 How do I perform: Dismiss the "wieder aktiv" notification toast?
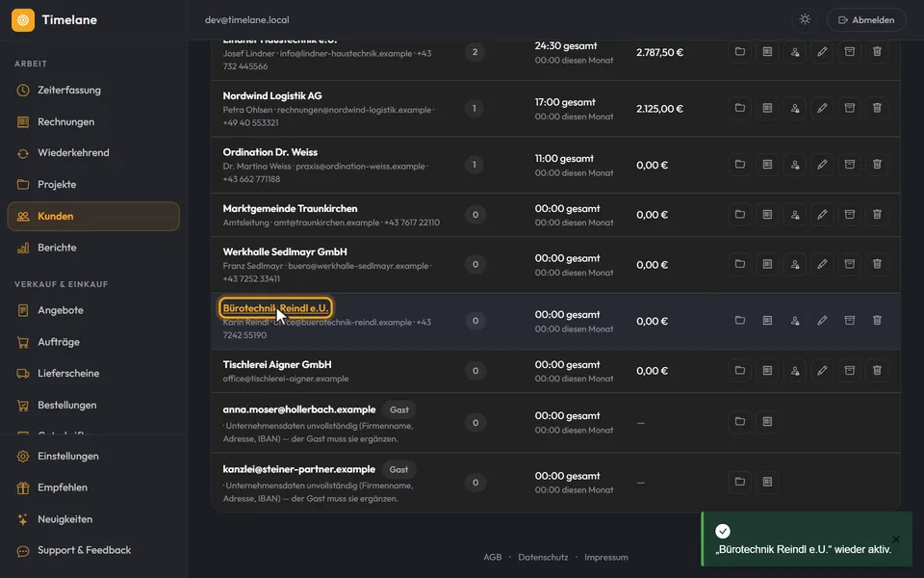pos(896,539)
